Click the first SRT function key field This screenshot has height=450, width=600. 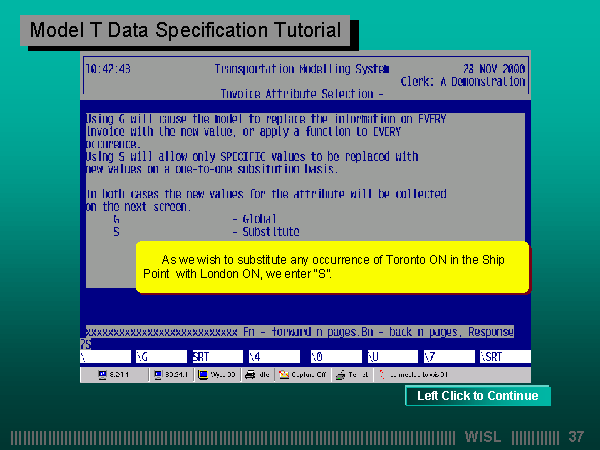(216, 356)
